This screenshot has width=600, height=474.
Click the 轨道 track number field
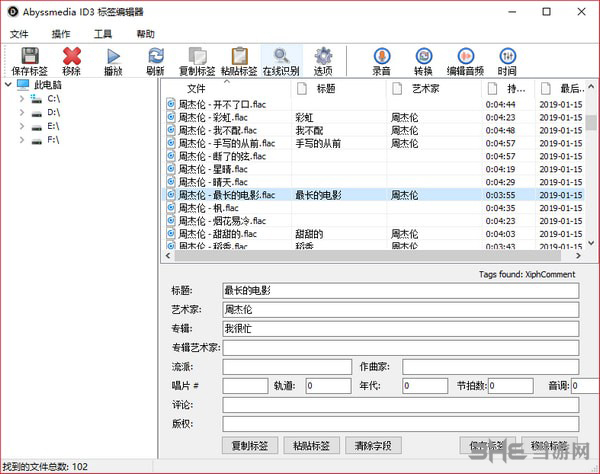pyautogui.click(x=328, y=386)
